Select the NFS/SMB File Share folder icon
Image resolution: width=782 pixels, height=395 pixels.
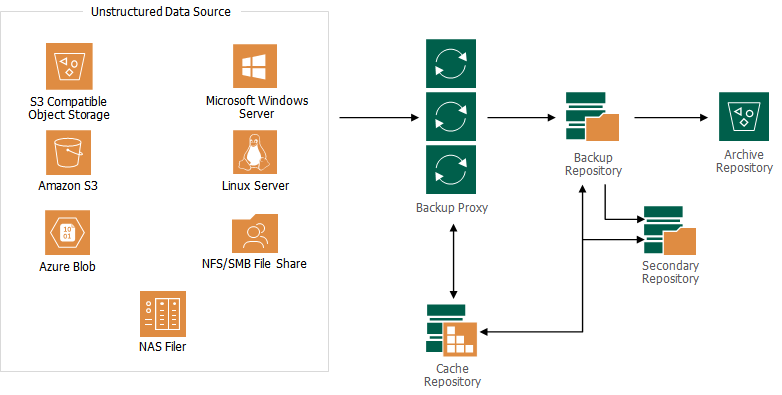click(x=255, y=233)
